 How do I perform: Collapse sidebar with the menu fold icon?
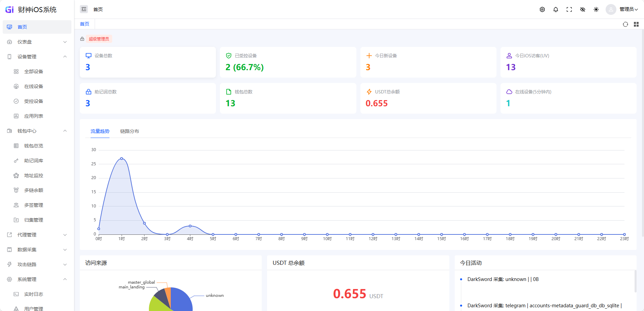point(84,9)
